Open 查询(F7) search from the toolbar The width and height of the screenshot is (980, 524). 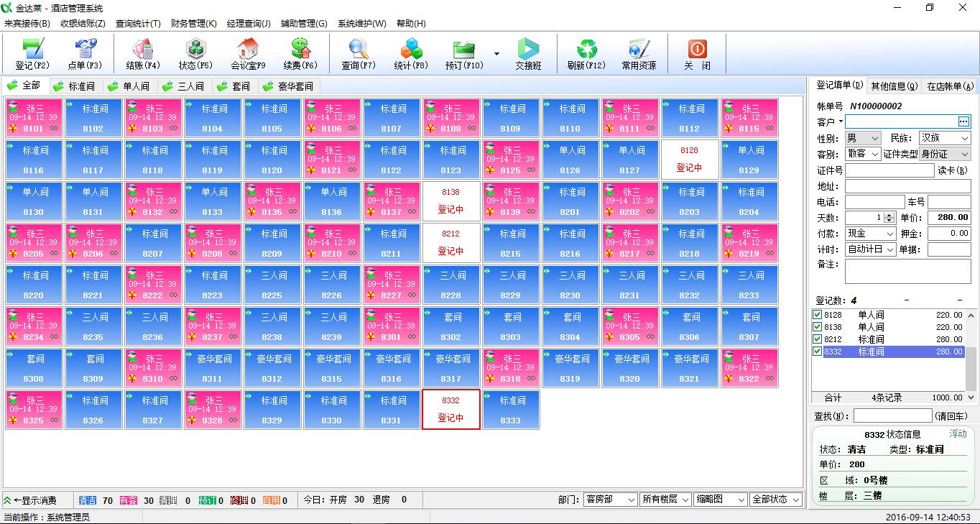coord(358,54)
